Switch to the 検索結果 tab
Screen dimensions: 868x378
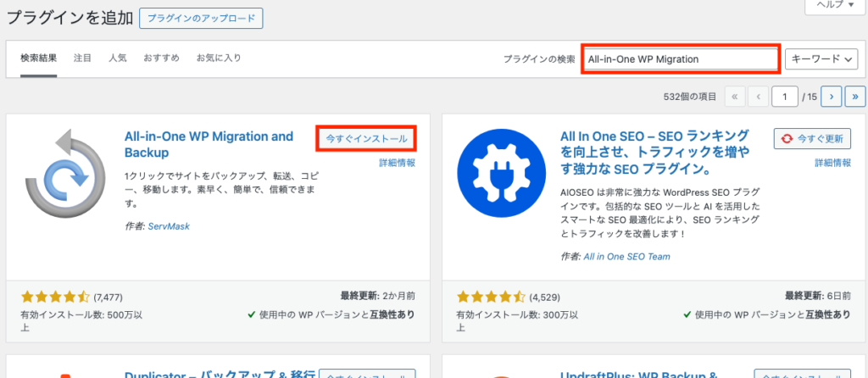[x=39, y=58]
